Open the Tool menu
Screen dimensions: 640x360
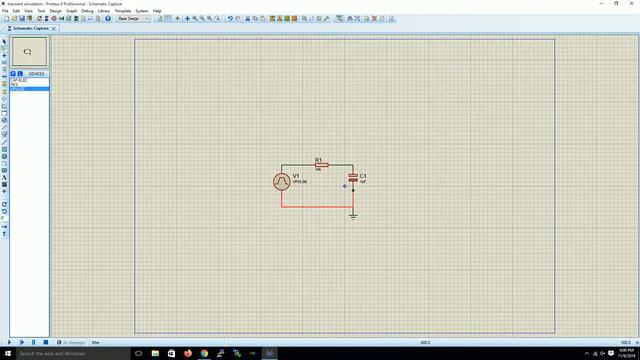pyautogui.click(x=41, y=11)
